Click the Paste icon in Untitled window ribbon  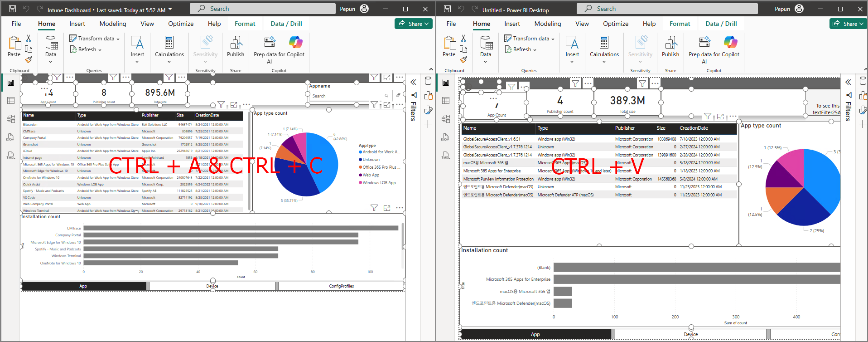point(449,43)
